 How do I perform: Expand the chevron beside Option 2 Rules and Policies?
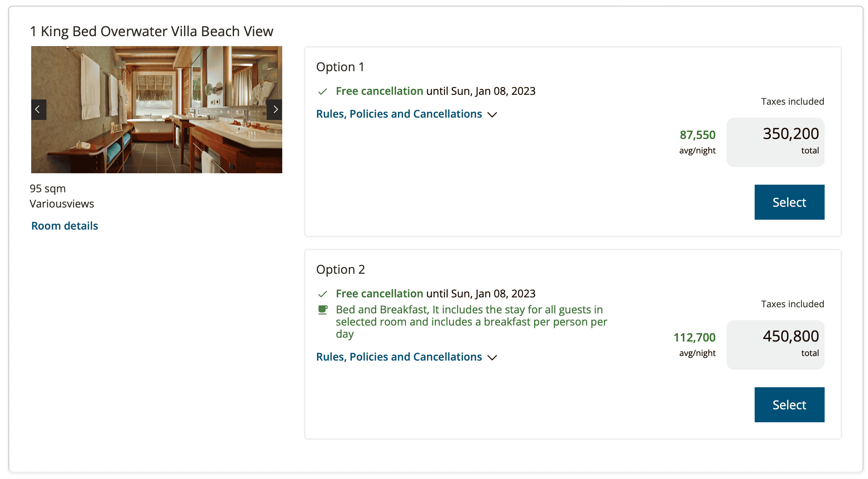point(492,358)
